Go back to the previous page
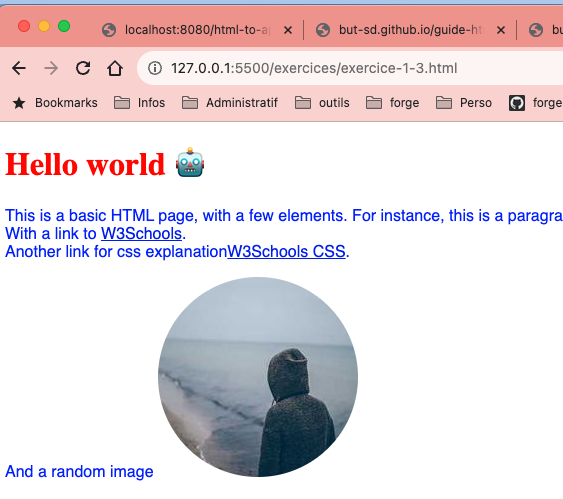This screenshot has width=563, height=499. point(19,68)
